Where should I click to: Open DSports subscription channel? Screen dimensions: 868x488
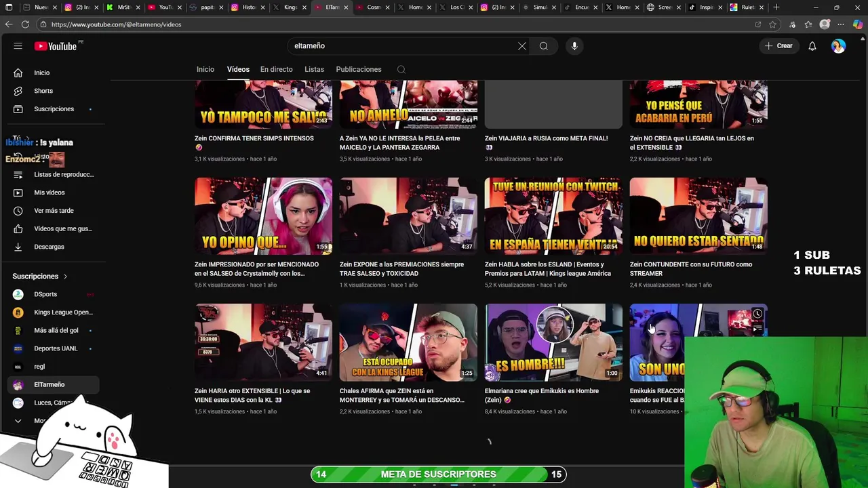(54, 294)
